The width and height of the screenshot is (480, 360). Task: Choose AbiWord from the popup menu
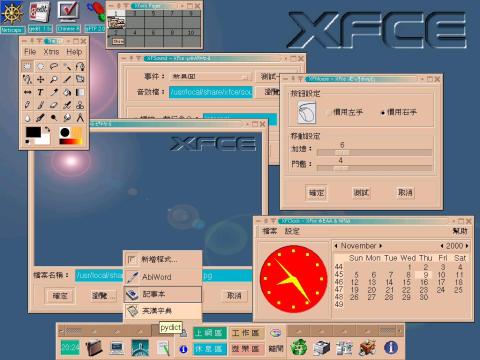[x=163, y=277]
